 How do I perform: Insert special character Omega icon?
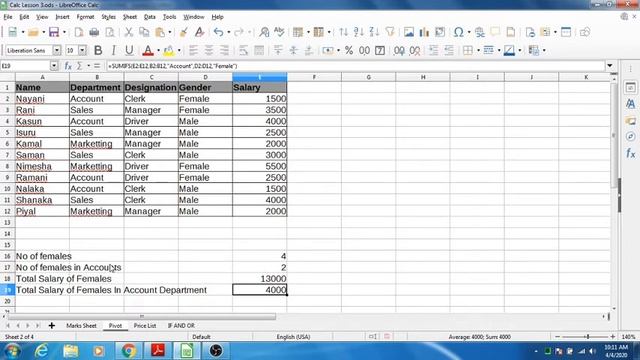(x=458, y=32)
